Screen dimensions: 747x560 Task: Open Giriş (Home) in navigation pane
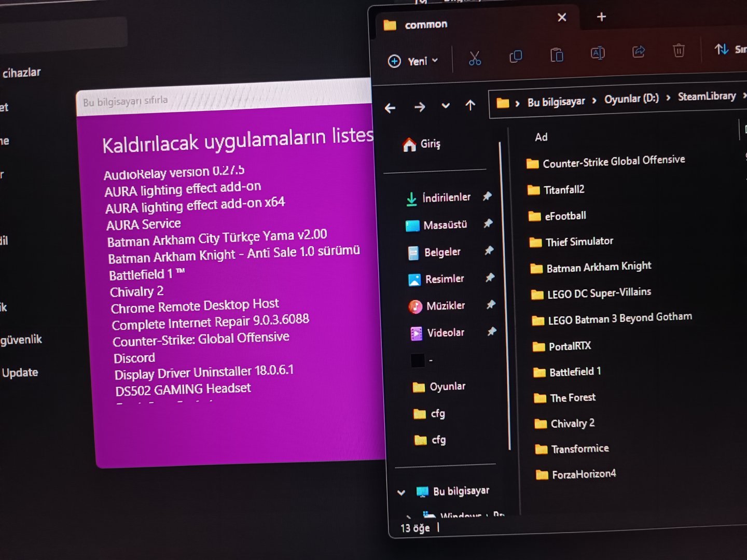(x=422, y=144)
